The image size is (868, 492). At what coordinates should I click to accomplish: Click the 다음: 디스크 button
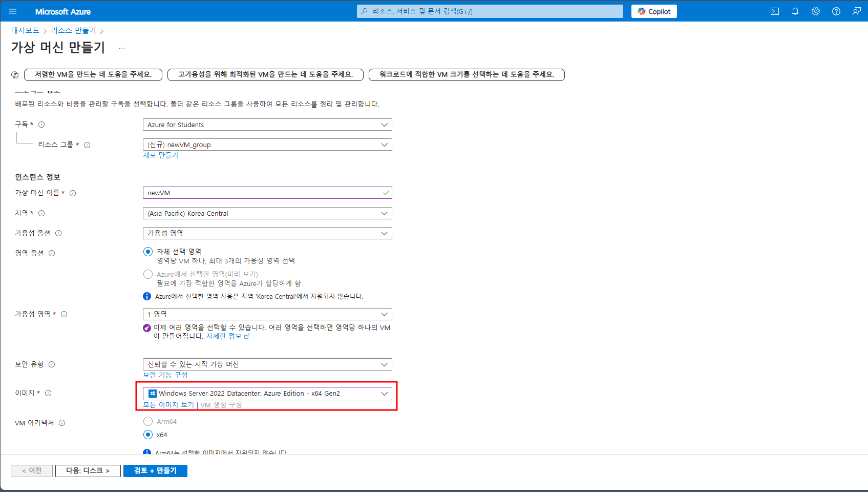point(88,471)
